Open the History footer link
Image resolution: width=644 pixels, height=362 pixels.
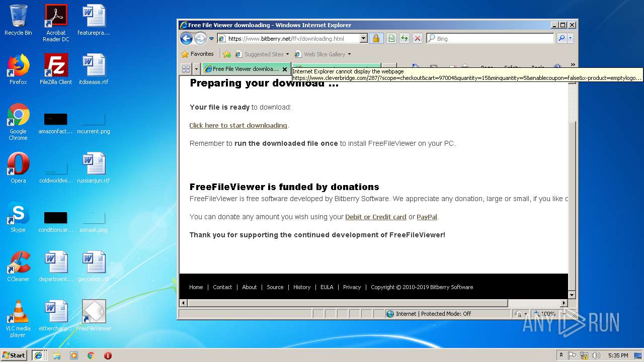(302, 287)
